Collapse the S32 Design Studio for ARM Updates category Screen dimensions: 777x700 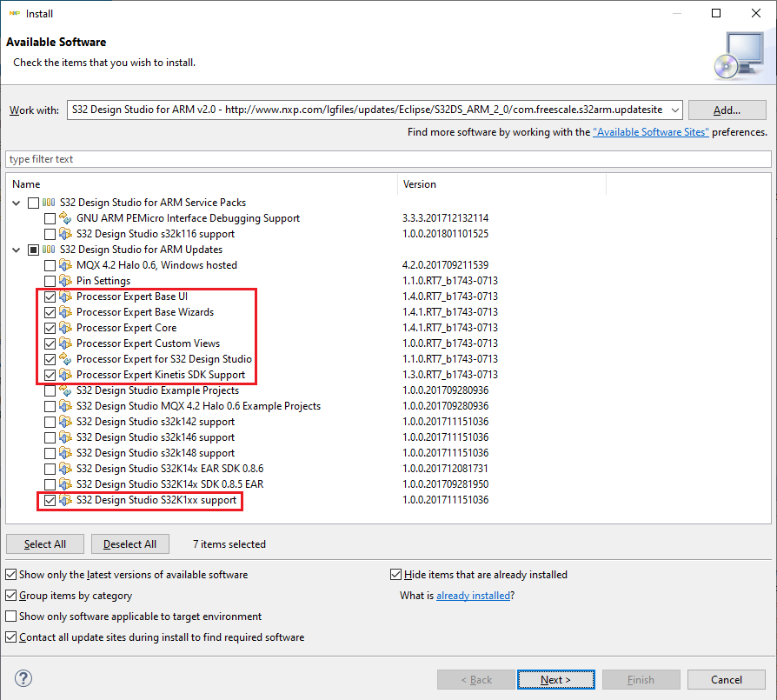(x=17, y=250)
